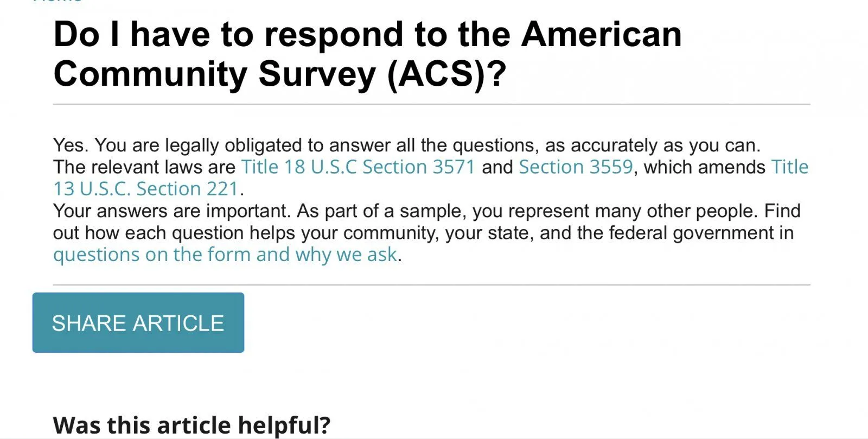Click the 'The relevant laws are' text
This screenshot has height=439, width=868.
click(144, 167)
